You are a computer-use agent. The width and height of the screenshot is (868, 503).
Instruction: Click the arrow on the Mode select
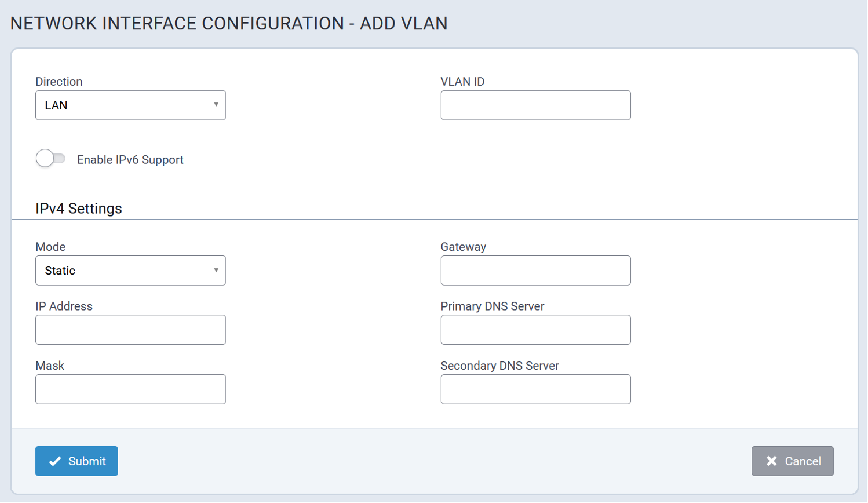[x=216, y=270]
